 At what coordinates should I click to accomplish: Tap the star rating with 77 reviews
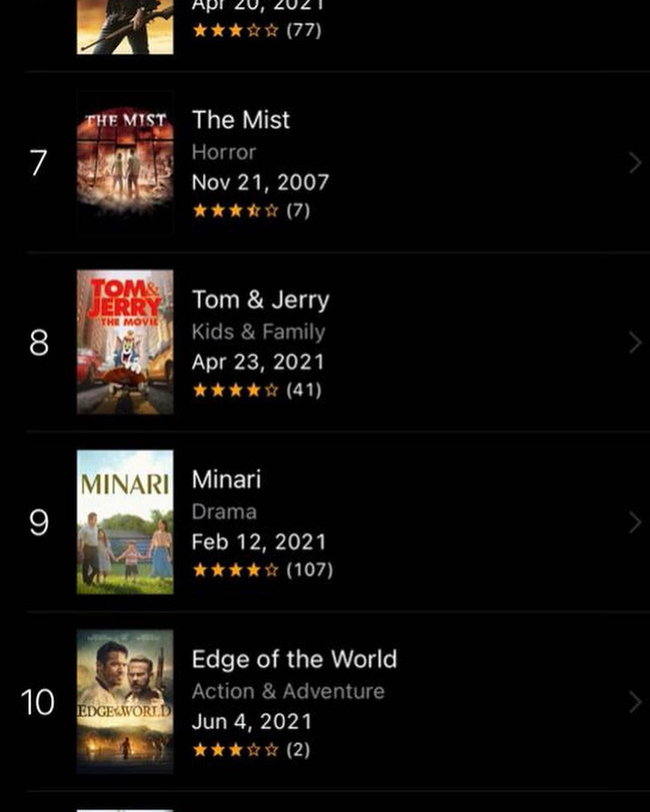pos(256,30)
